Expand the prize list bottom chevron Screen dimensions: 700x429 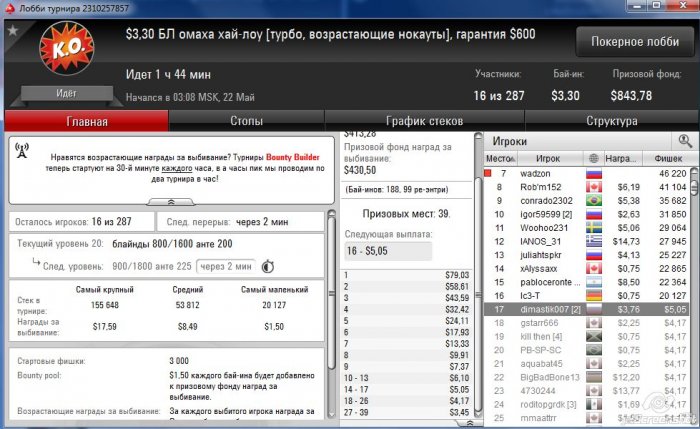[x=470, y=422]
